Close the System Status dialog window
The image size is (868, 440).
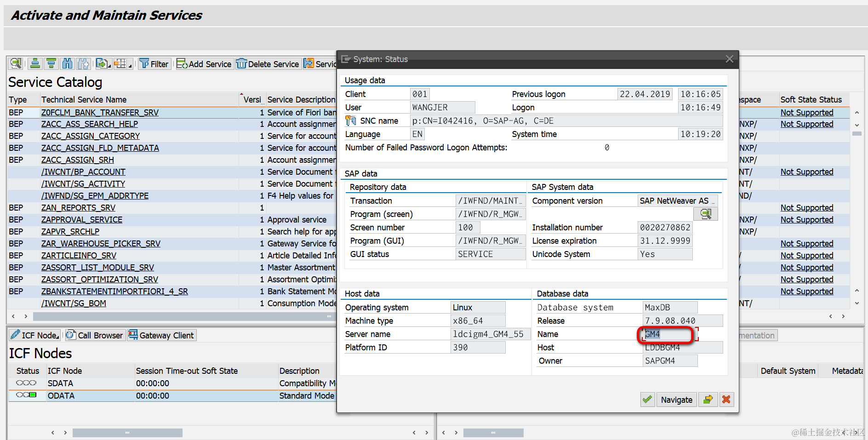point(729,59)
